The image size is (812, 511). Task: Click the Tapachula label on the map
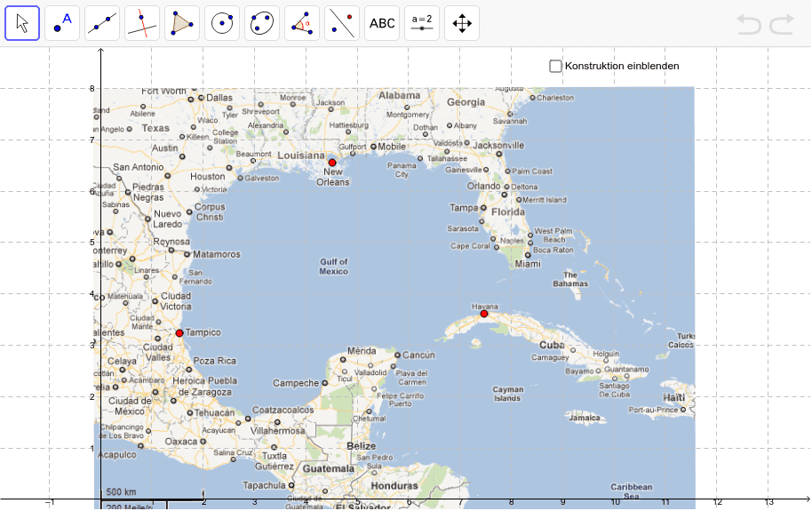coord(264,485)
